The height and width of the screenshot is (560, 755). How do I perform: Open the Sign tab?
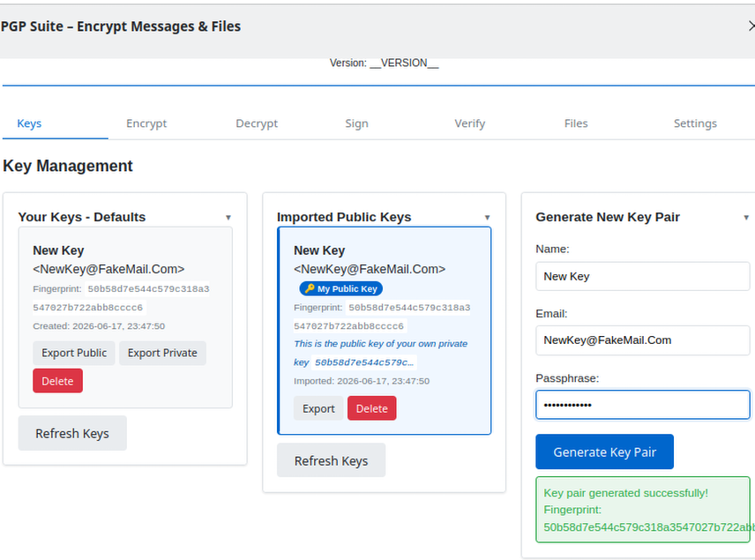click(x=357, y=123)
